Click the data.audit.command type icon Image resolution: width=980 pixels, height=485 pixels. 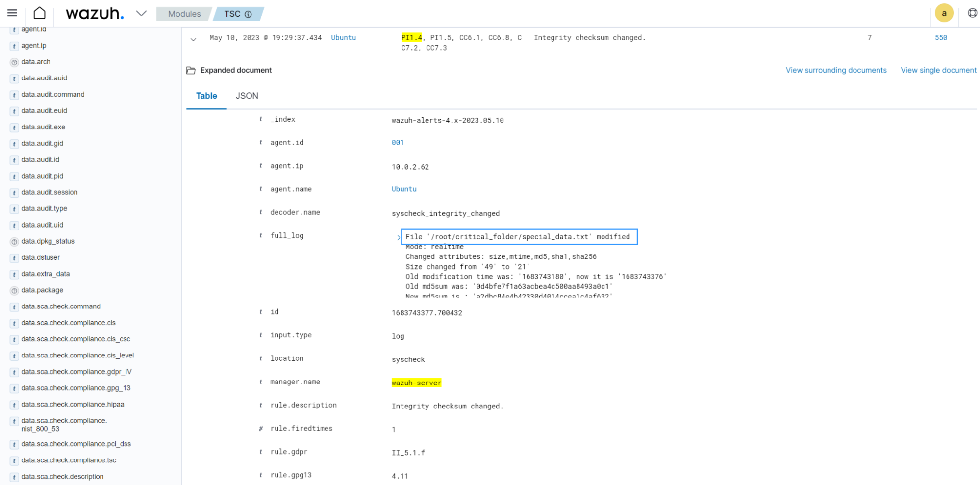pos(14,95)
